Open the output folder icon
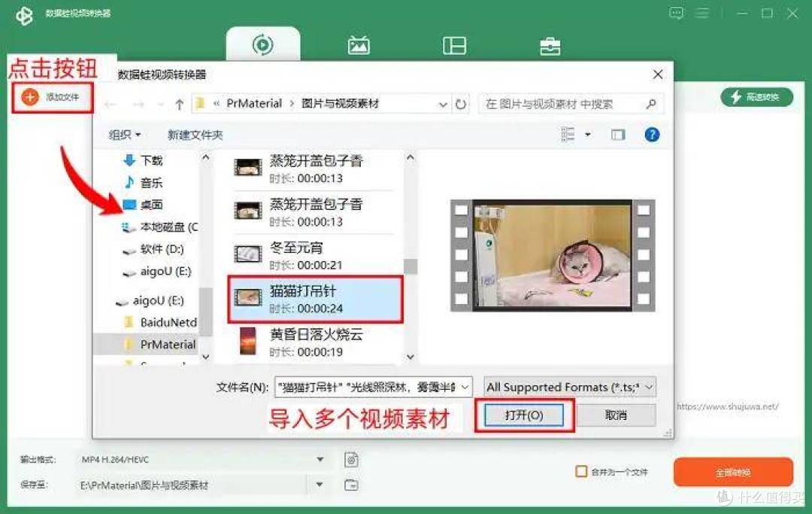The height and width of the screenshot is (514, 812). (351, 485)
